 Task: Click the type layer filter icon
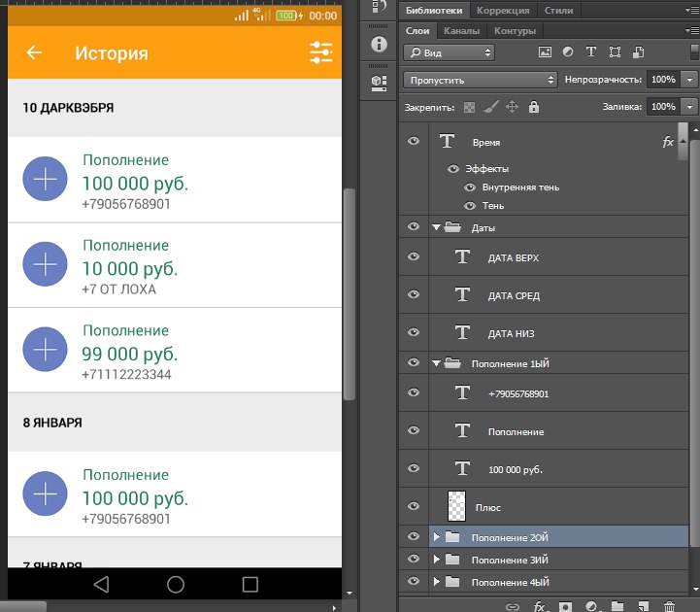click(591, 52)
